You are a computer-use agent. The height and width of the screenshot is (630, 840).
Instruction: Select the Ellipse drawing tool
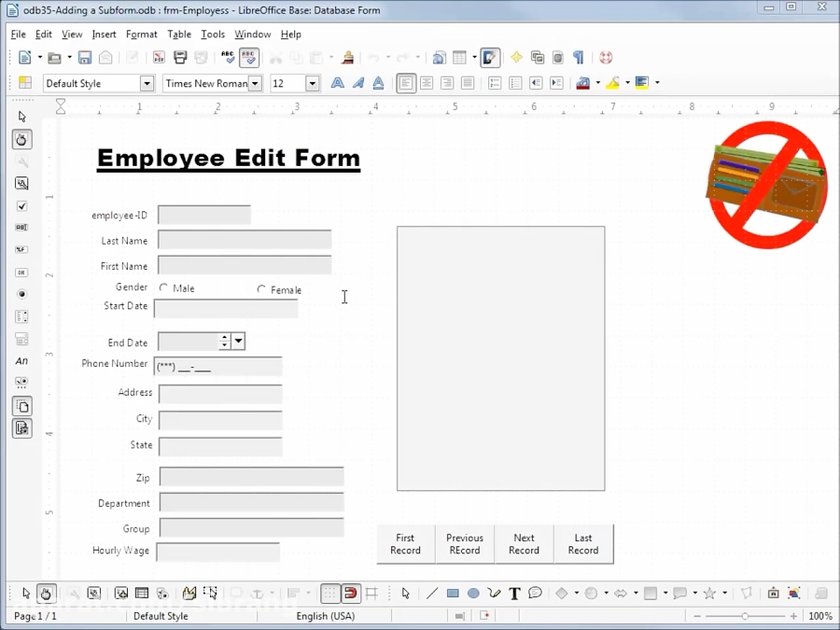tap(473, 593)
